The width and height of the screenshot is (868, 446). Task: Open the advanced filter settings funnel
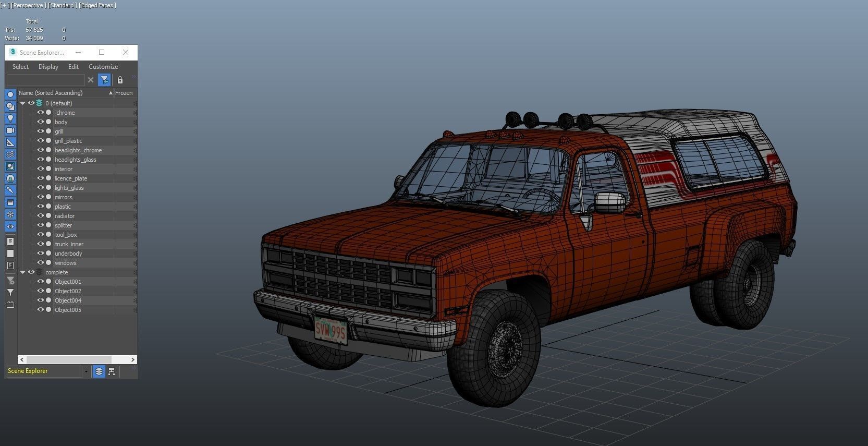(x=10, y=281)
